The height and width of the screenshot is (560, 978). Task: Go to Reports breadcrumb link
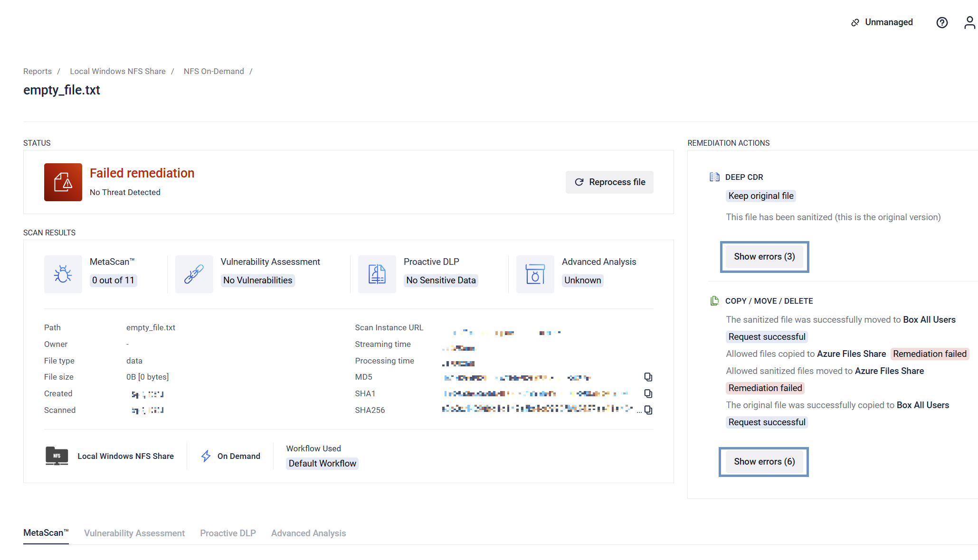[x=38, y=71]
